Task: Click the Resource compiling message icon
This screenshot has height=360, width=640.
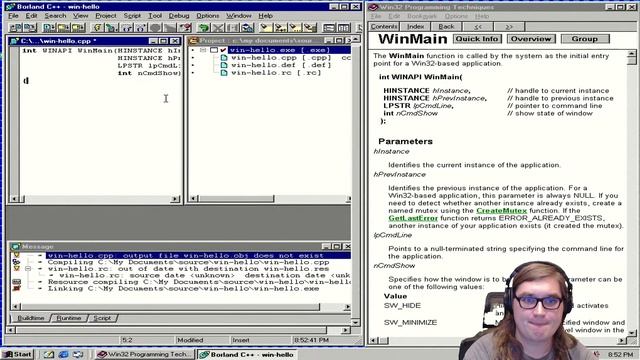Action: (16, 282)
